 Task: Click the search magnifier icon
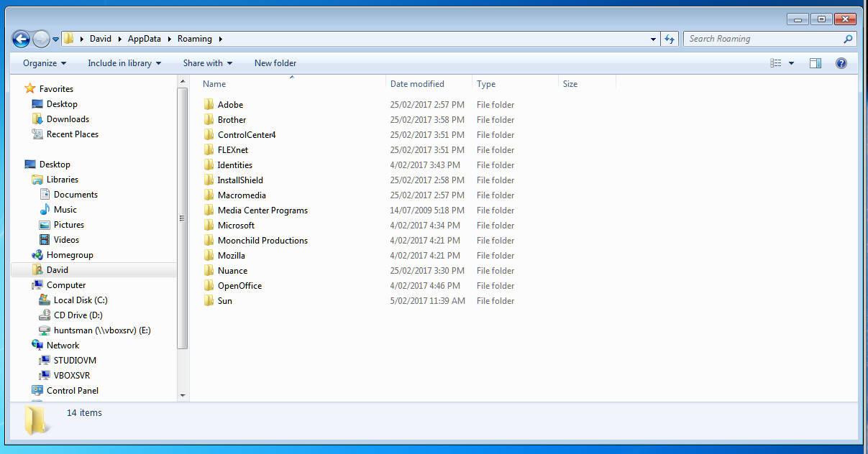click(x=848, y=39)
